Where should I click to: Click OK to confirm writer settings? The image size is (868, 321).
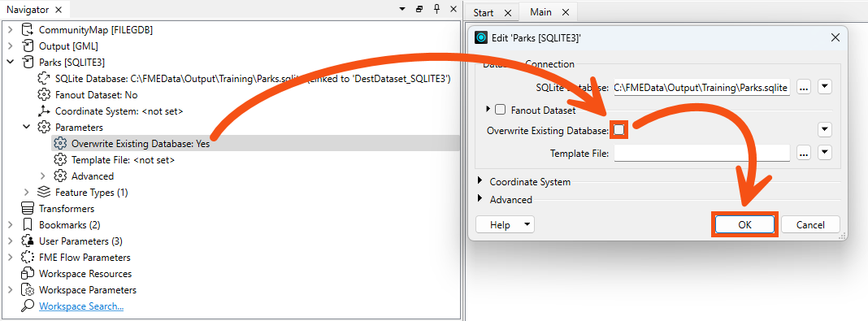point(744,224)
